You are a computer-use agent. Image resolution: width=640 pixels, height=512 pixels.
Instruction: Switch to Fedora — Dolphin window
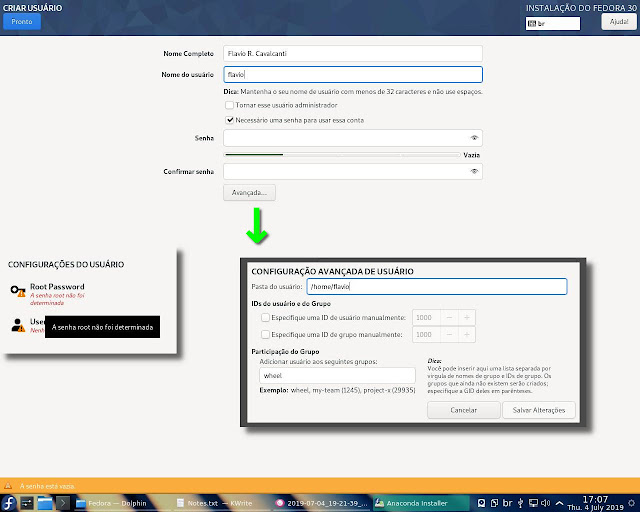coord(116,503)
